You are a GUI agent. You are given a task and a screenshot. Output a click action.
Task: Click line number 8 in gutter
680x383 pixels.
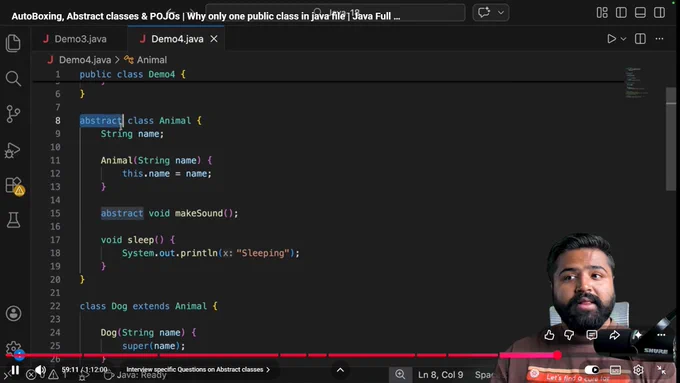58,121
